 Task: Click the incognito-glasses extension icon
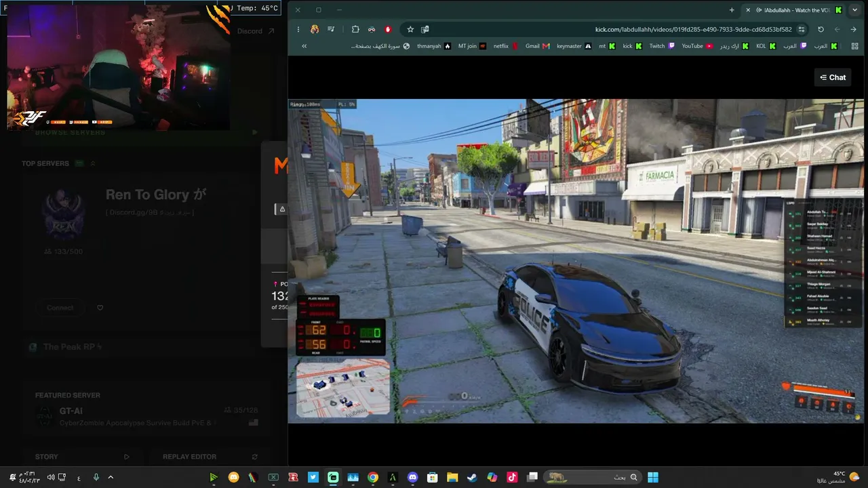tap(372, 29)
